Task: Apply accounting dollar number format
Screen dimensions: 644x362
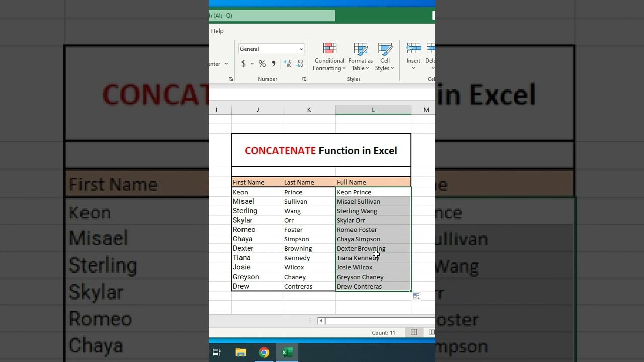Action: (244, 64)
